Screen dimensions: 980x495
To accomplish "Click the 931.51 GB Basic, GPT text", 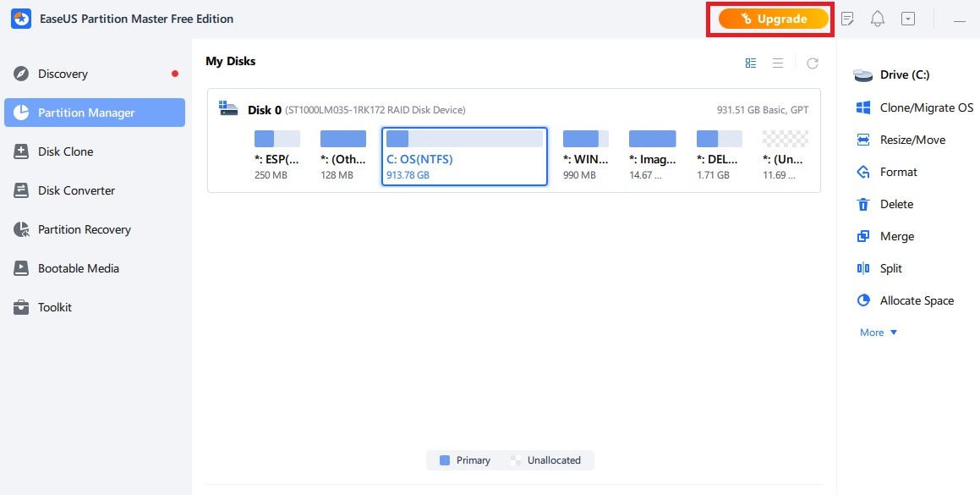I will [x=763, y=110].
